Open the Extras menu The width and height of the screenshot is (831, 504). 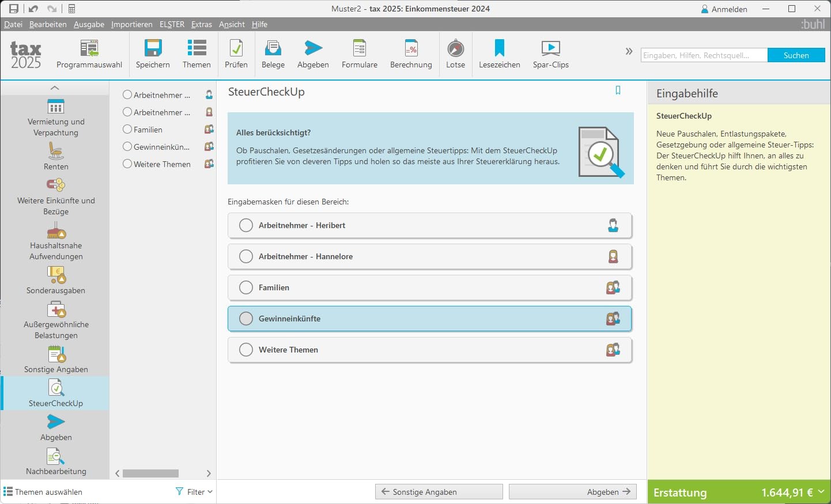[202, 24]
